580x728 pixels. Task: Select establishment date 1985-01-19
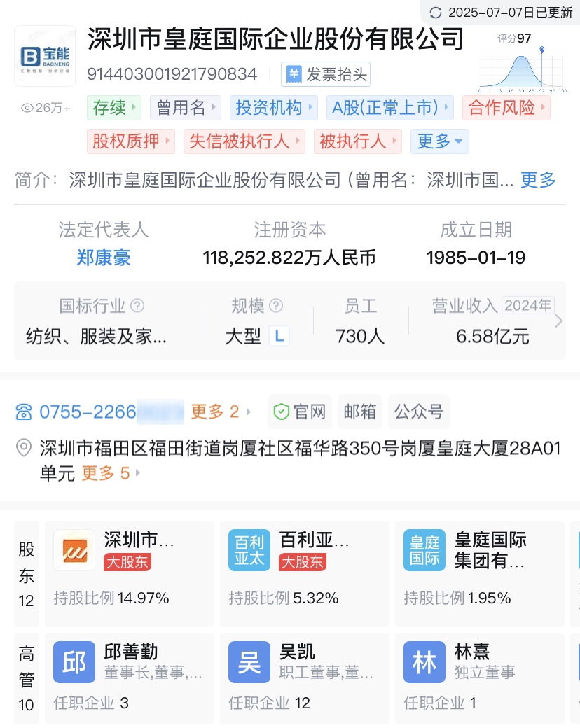click(476, 257)
